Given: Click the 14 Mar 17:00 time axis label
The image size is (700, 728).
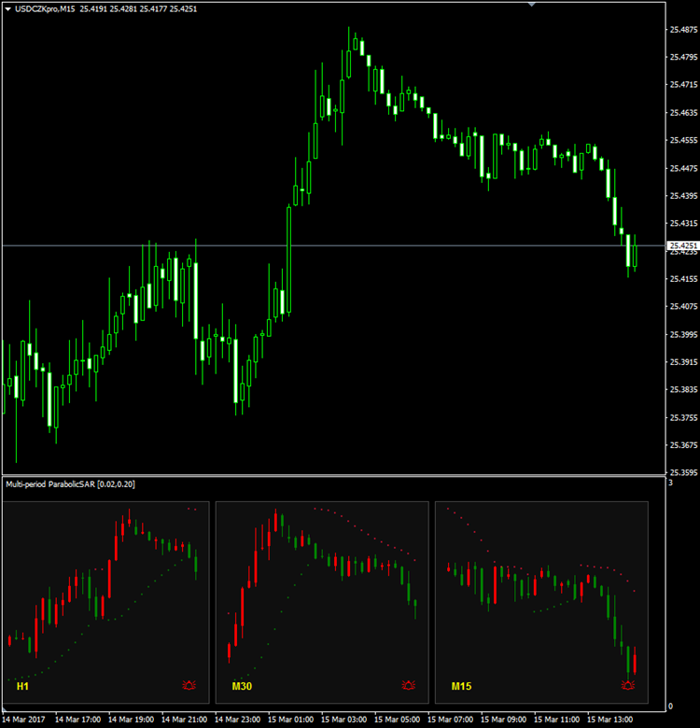Looking at the screenshot, I should [x=77, y=720].
